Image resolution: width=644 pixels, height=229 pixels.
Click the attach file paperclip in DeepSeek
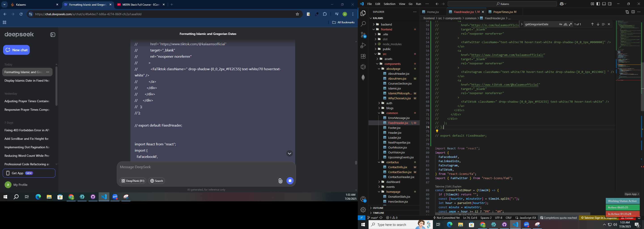280,181
